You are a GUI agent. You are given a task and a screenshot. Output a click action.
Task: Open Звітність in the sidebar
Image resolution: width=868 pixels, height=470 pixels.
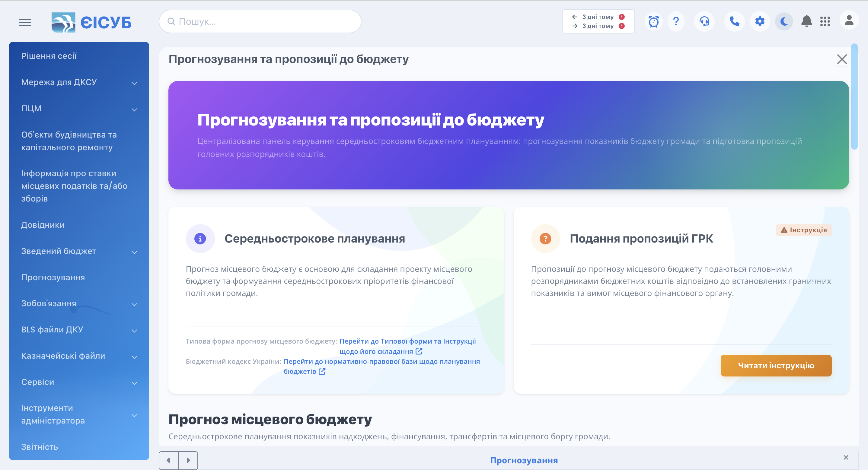(x=79, y=447)
